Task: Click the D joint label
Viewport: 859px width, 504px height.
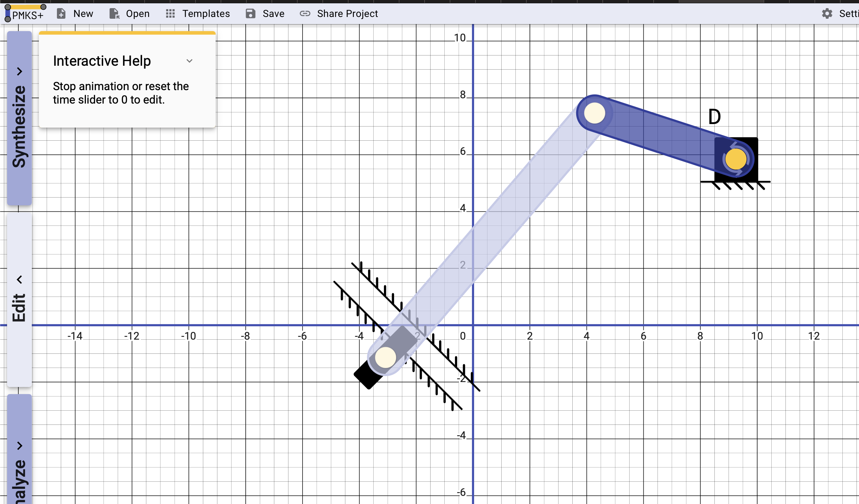Action: click(x=714, y=117)
